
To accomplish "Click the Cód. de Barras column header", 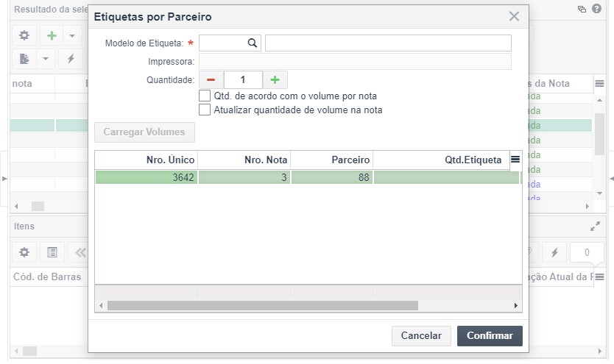I will tap(47, 276).
